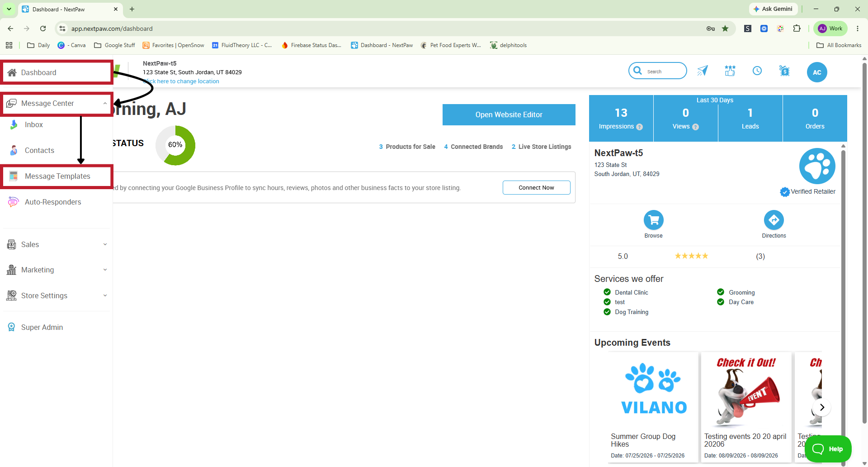Expand the Store Settings menu
Viewport: 868px width, 467px height.
(105, 295)
